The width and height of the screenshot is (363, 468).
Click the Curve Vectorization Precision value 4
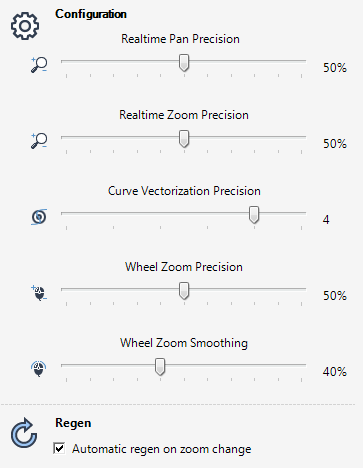326,220
